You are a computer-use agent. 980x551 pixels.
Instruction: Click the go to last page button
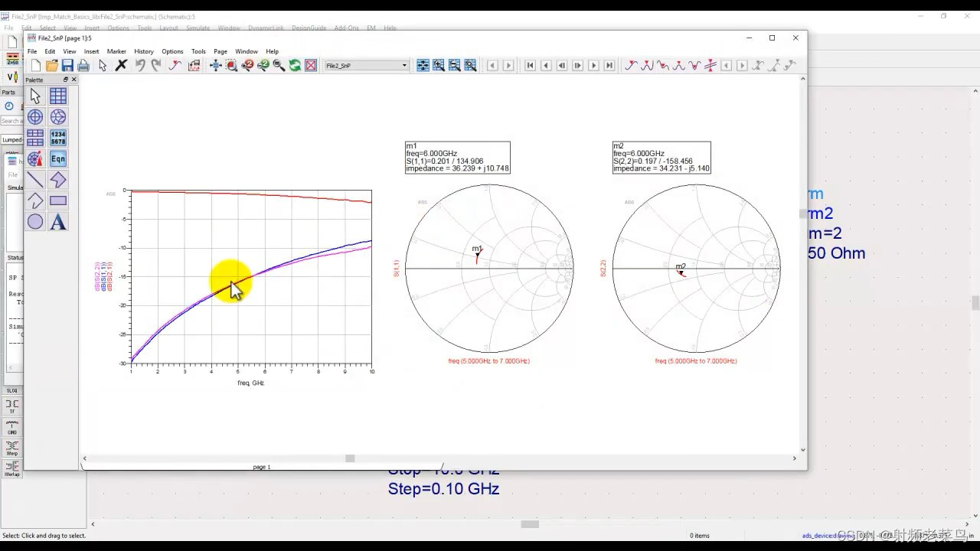[x=609, y=66]
